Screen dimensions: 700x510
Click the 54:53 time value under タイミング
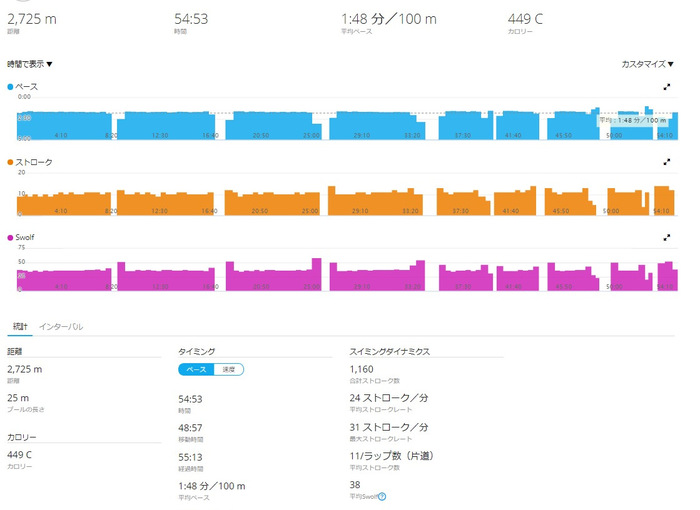click(x=190, y=399)
